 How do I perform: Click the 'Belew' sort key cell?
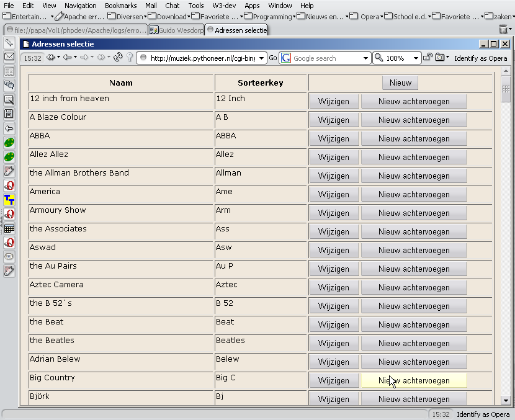point(261,362)
